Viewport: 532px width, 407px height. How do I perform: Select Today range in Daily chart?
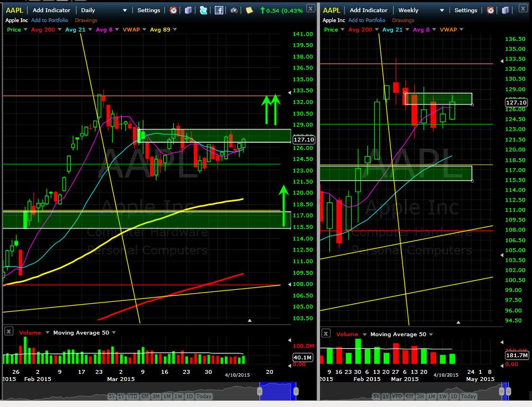coord(204,396)
